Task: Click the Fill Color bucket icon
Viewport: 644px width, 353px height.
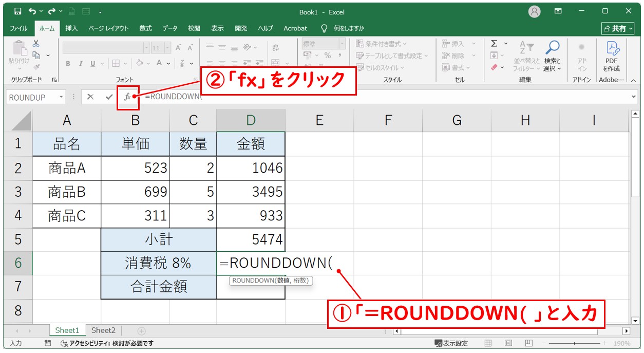Action: click(x=140, y=63)
